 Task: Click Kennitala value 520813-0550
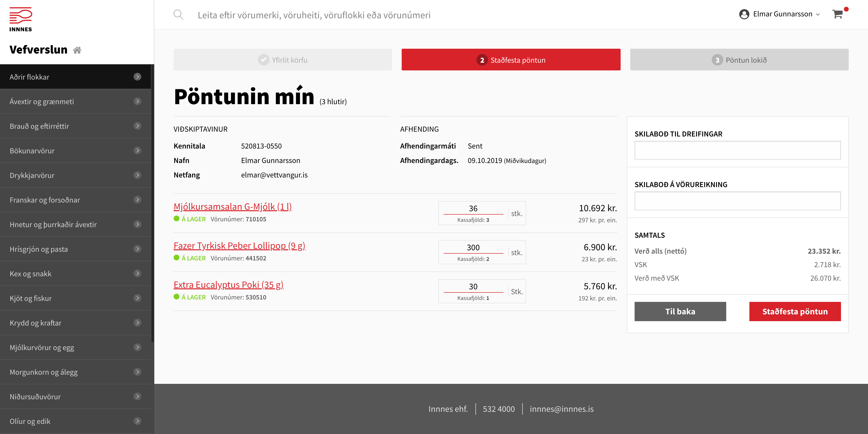261,146
